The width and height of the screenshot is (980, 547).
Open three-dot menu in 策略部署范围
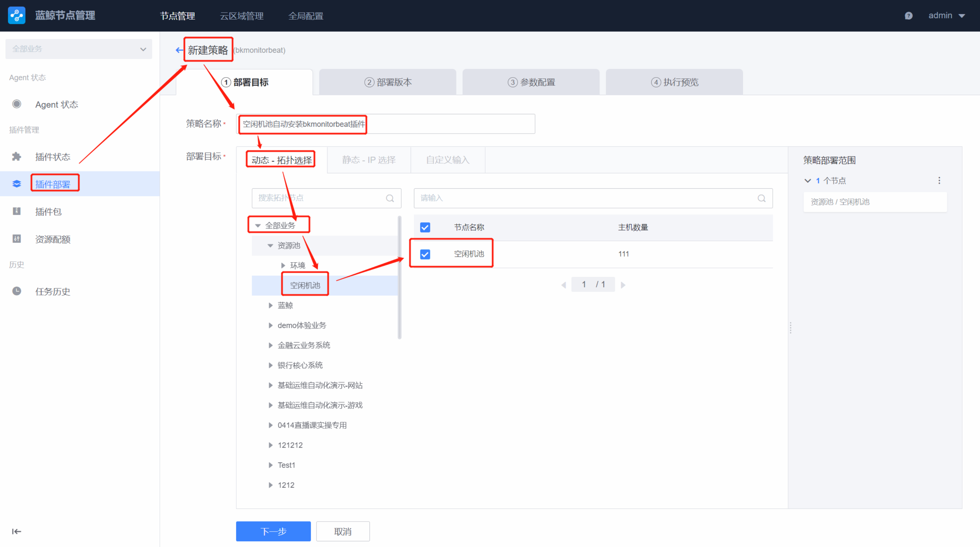point(939,181)
